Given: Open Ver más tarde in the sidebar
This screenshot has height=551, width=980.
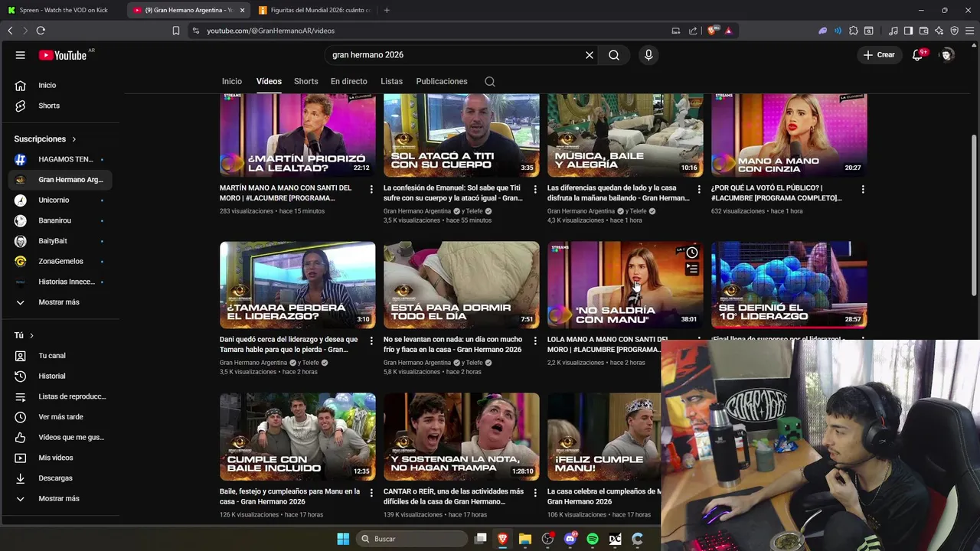Looking at the screenshot, I should coord(60,417).
